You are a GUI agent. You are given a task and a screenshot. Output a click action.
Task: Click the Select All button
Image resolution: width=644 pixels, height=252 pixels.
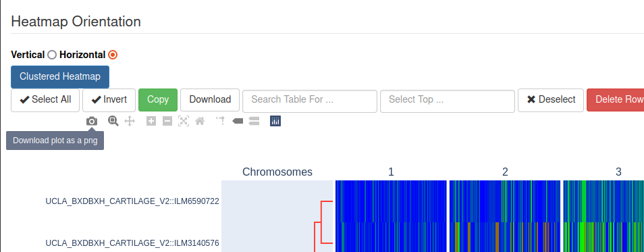45,100
